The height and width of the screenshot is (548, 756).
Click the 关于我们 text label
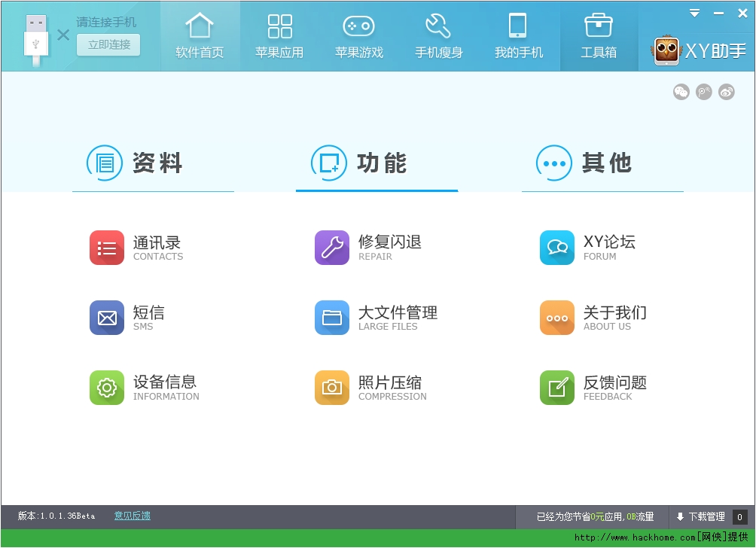coord(614,312)
